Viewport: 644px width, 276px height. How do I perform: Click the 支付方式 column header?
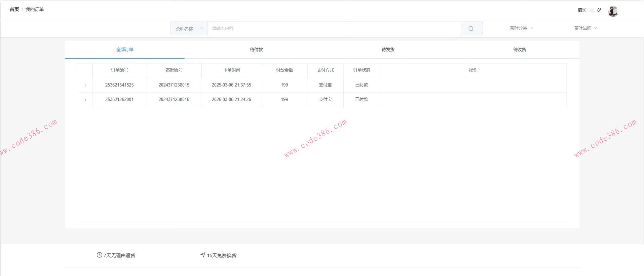coord(325,70)
